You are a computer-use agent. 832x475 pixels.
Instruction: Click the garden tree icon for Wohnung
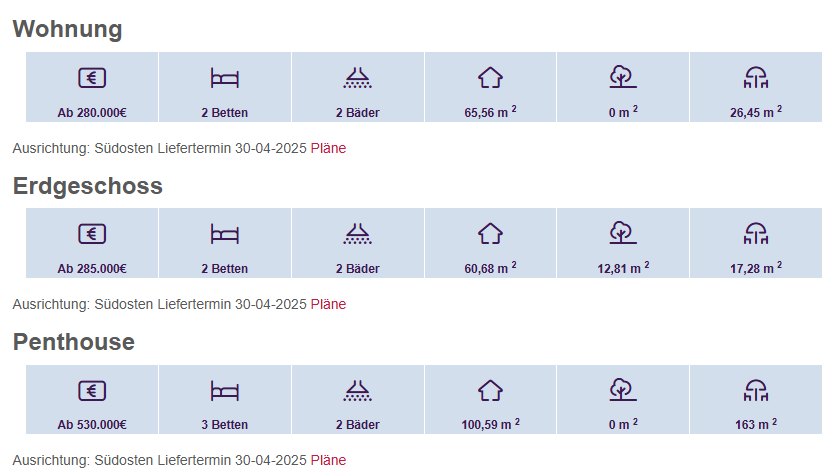point(622,77)
